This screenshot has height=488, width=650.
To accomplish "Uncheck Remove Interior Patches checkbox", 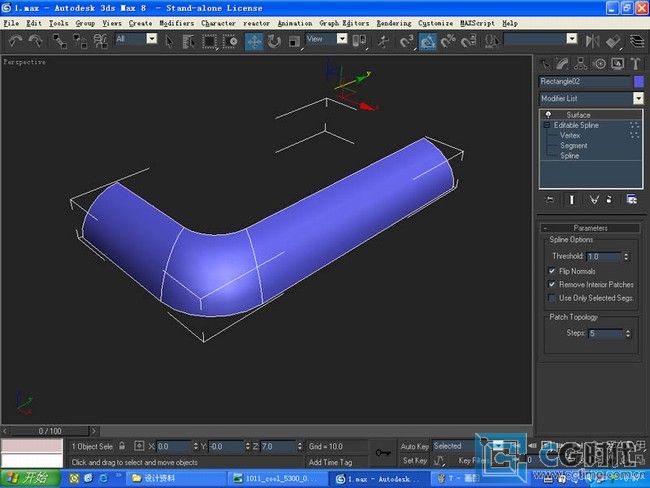I will pyautogui.click(x=552, y=284).
